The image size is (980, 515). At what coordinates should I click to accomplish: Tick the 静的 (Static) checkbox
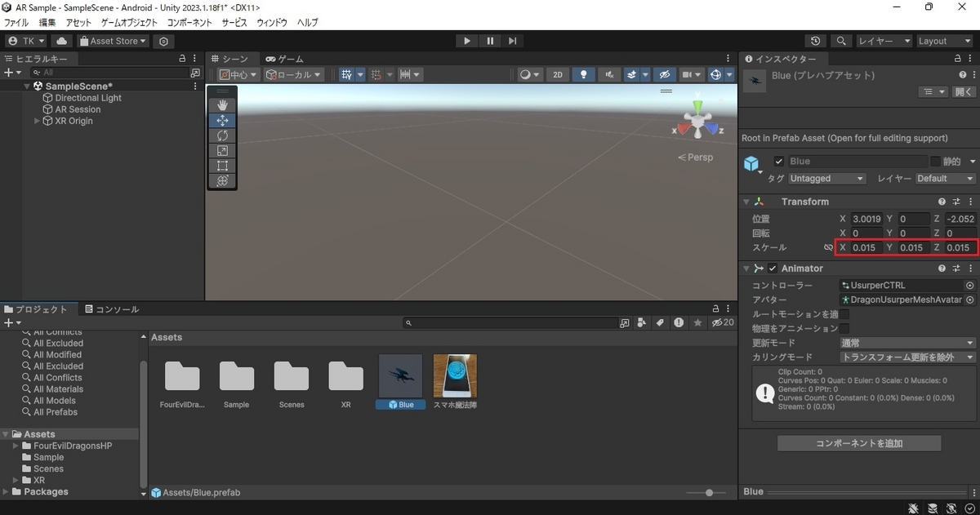936,162
